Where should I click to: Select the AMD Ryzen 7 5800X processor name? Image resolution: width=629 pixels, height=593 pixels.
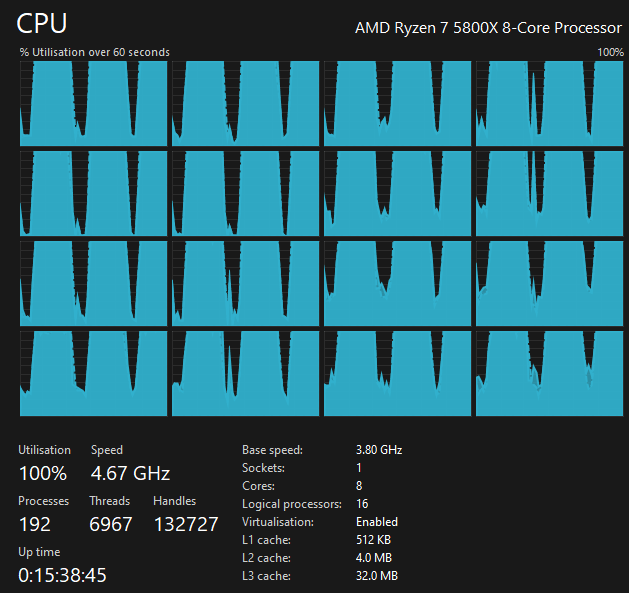click(488, 28)
